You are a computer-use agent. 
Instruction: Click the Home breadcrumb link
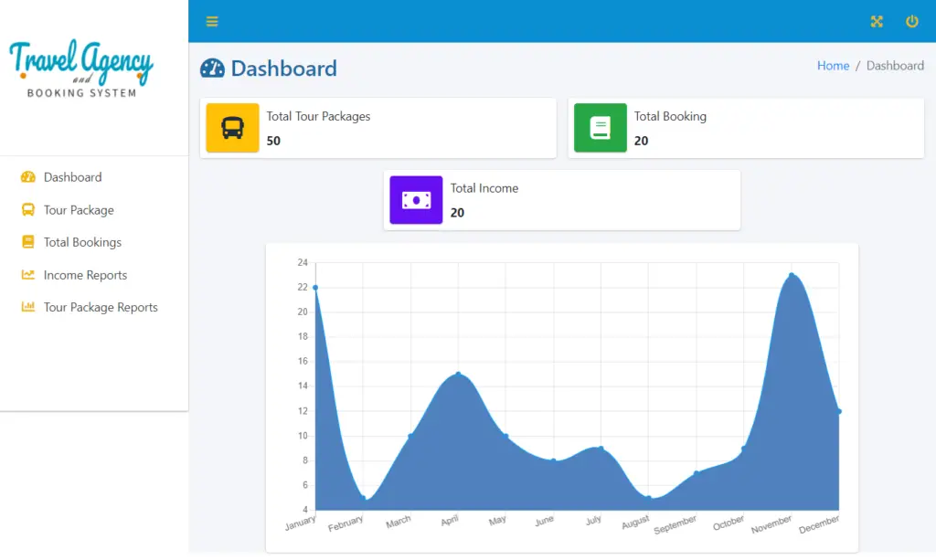[x=833, y=66]
